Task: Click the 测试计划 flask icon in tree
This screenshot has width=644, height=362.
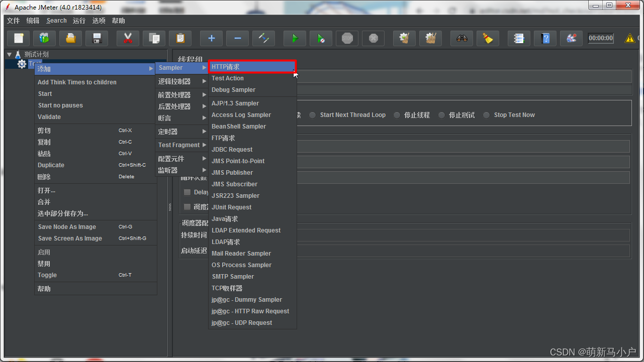Action: [x=18, y=54]
